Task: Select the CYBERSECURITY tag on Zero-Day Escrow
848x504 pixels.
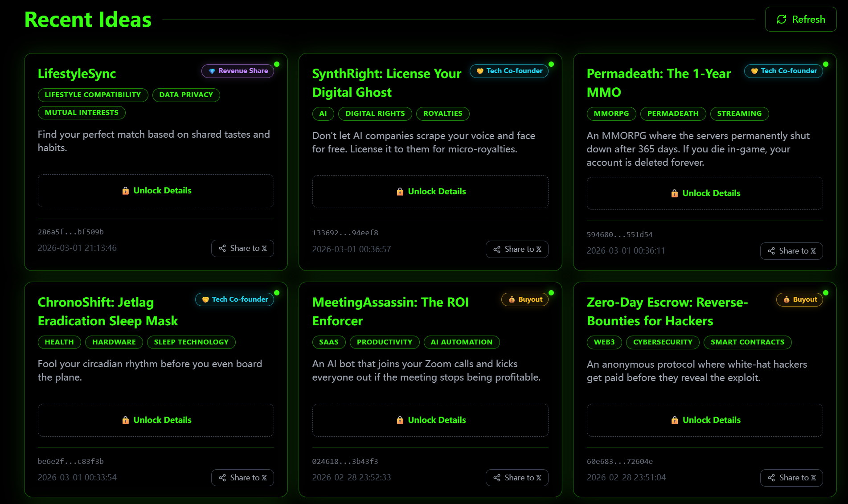Action: point(663,342)
